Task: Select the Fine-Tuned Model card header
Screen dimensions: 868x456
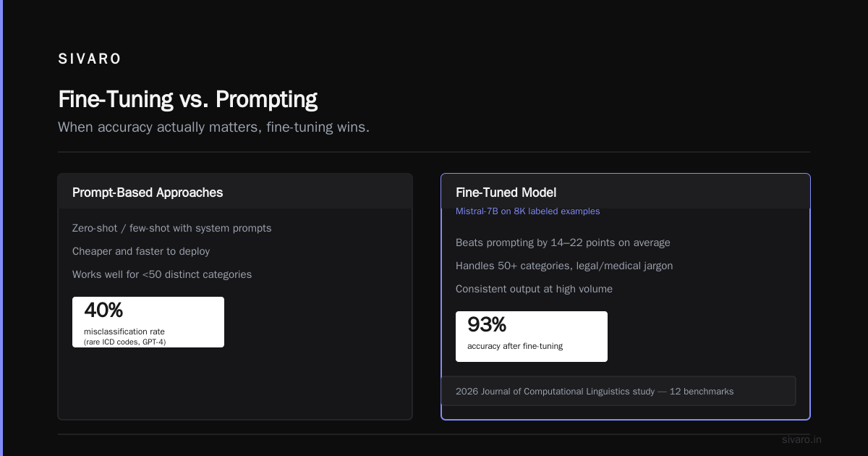Action: [x=626, y=192]
